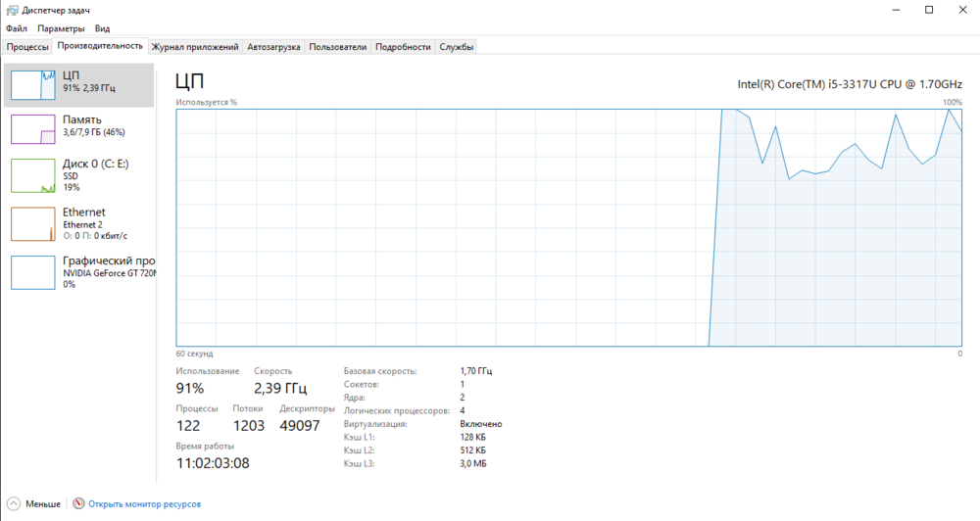Maximize the Task Manager window
The height and width of the screenshot is (521, 980).
coord(929,10)
